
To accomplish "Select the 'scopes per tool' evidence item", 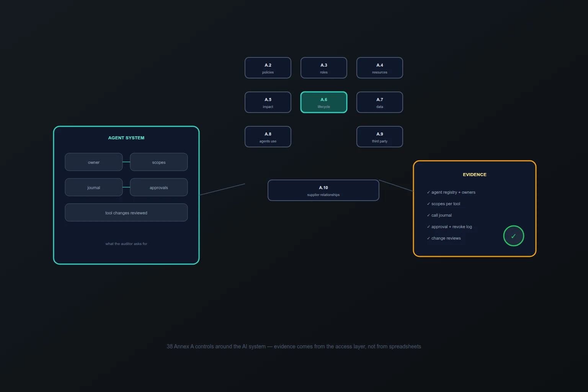I will pos(443,204).
